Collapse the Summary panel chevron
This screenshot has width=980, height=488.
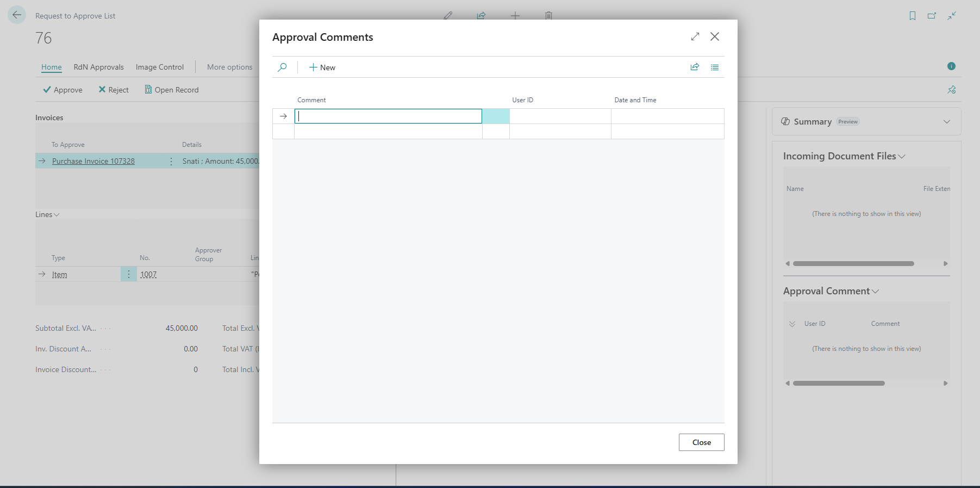click(947, 122)
